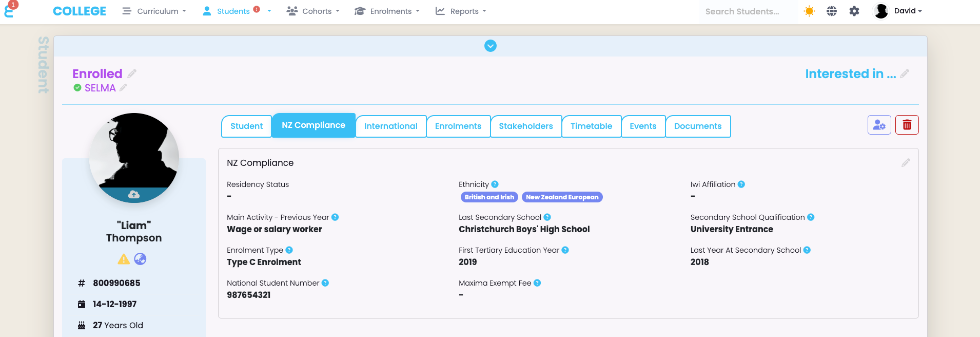Open the Documents tab
The width and height of the screenshot is (980, 337).
tap(698, 126)
